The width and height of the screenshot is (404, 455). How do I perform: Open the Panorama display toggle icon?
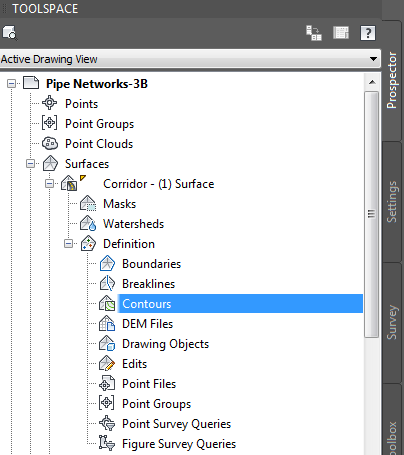click(341, 33)
